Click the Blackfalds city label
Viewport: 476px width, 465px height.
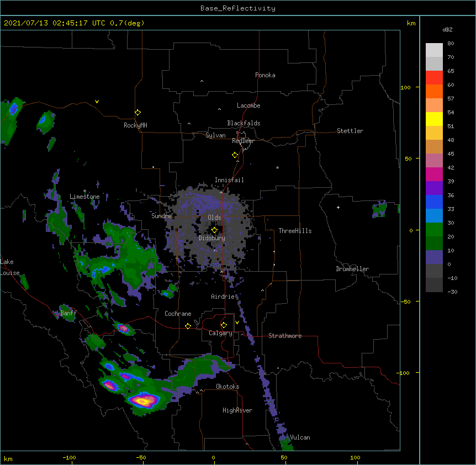(x=244, y=123)
